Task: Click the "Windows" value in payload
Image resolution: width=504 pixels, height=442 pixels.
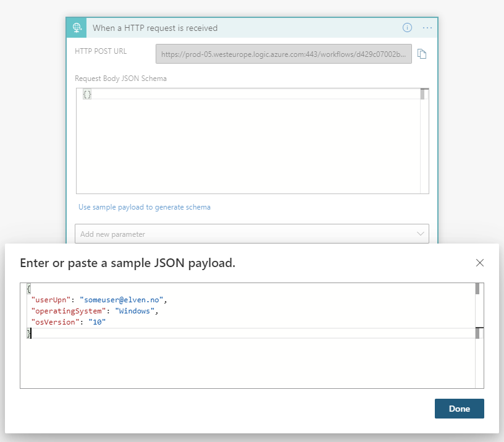Action: point(135,311)
